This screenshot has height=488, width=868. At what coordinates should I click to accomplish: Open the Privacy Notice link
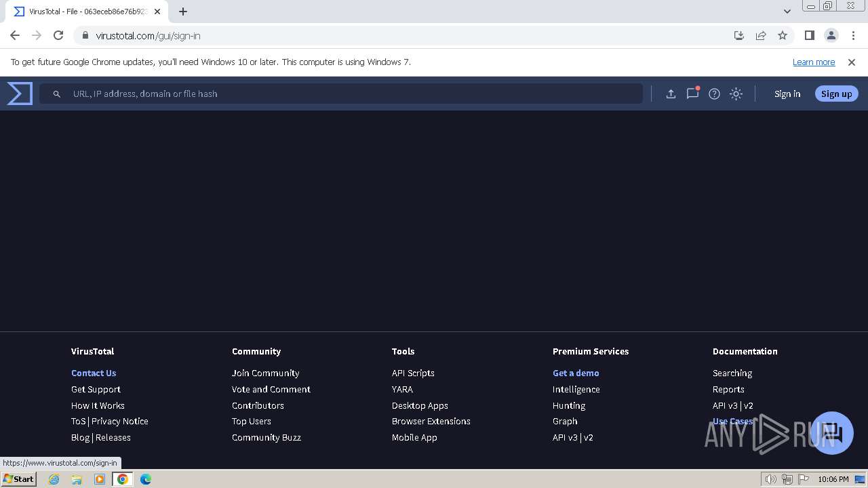[x=120, y=421]
